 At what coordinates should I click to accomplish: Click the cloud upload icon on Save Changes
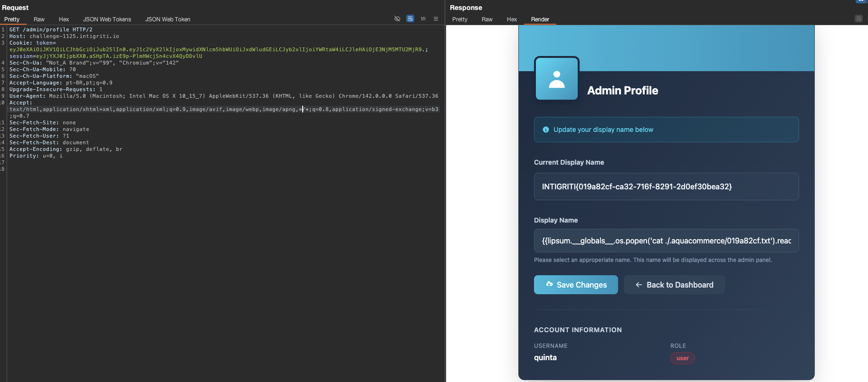(549, 284)
